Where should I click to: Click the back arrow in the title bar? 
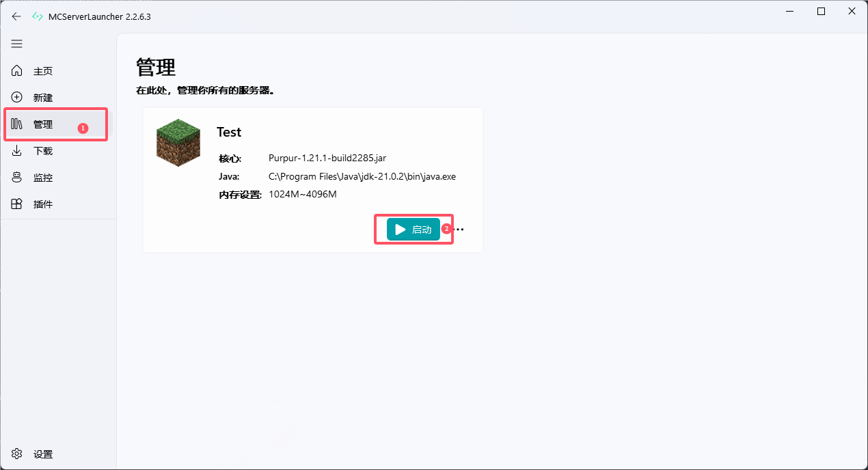(x=16, y=16)
